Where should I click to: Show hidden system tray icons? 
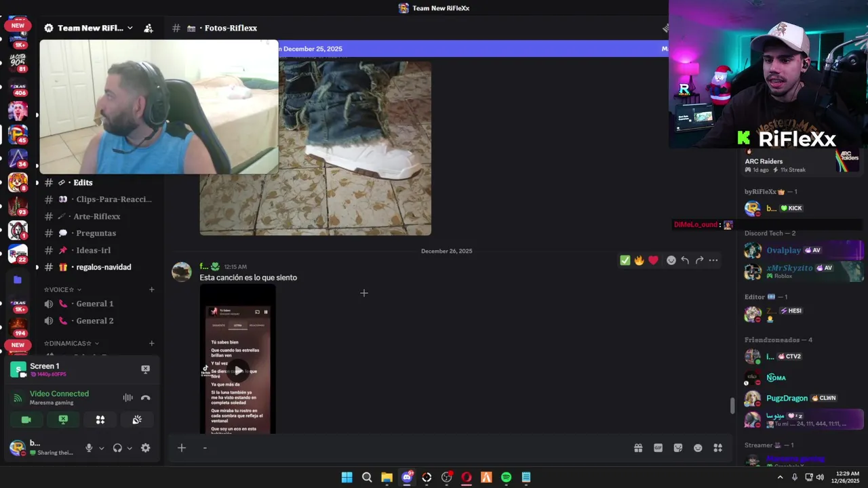click(x=780, y=477)
